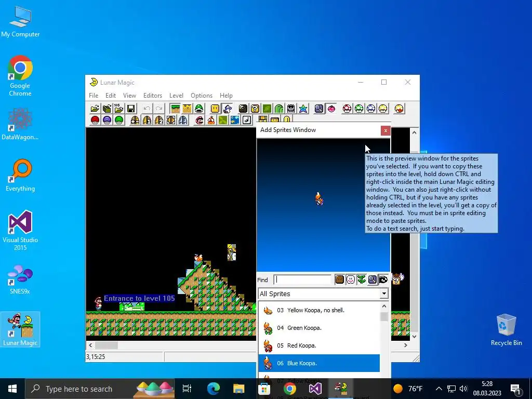Open the Windows Start menu
532x399 pixels.
pyautogui.click(x=12, y=389)
